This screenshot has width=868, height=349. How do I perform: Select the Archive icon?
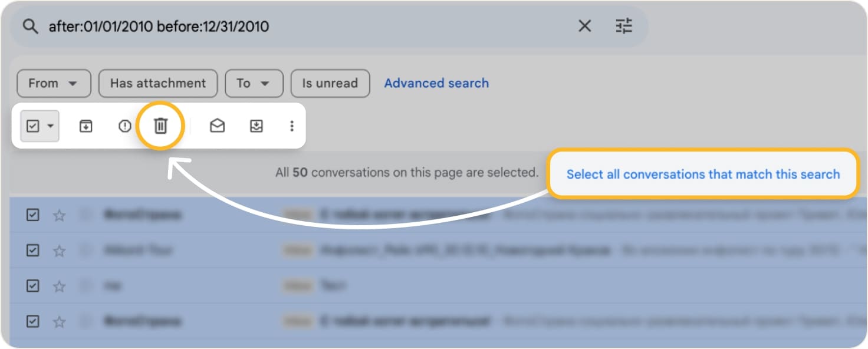(x=86, y=126)
